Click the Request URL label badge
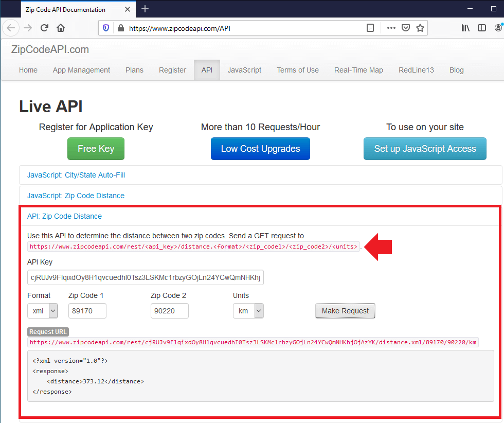The height and width of the screenshot is (423, 504). coord(48,331)
